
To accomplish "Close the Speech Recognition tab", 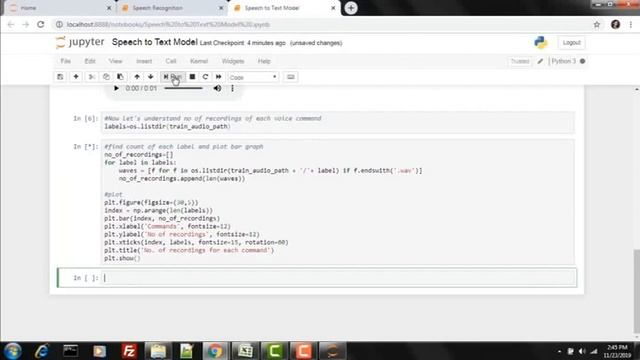I will (x=221, y=8).
